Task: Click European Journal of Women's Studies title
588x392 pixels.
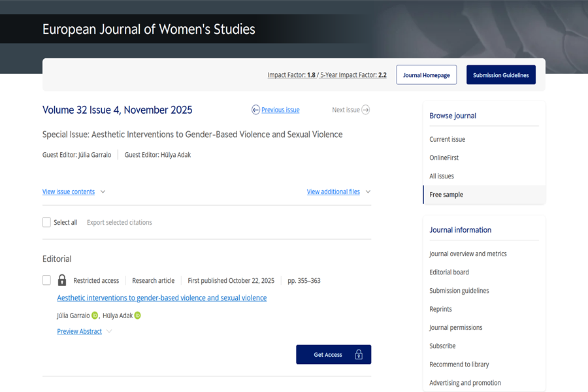Action: pyautogui.click(x=149, y=29)
